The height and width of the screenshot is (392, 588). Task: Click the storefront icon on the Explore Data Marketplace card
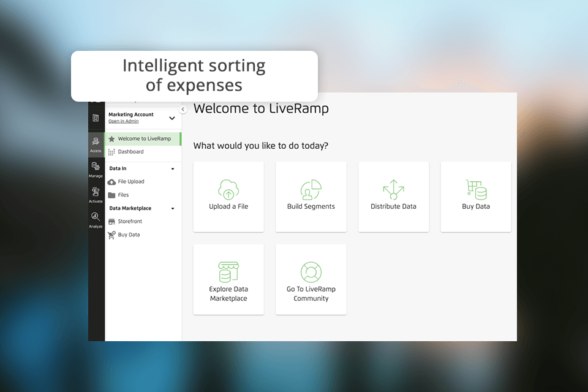228,272
